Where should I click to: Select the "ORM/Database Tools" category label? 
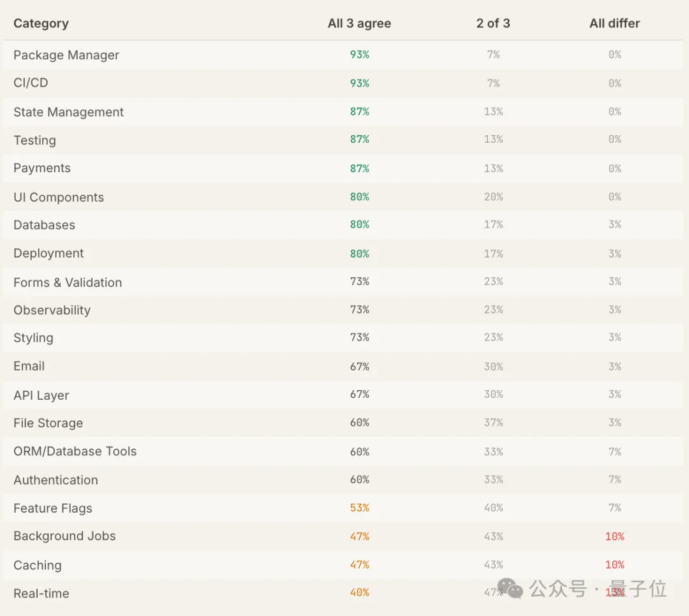[x=75, y=451]
